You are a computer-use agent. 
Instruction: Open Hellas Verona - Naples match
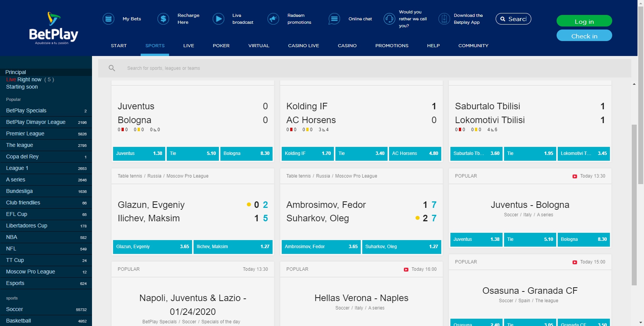pyautogui.click(x=361, y=298)
